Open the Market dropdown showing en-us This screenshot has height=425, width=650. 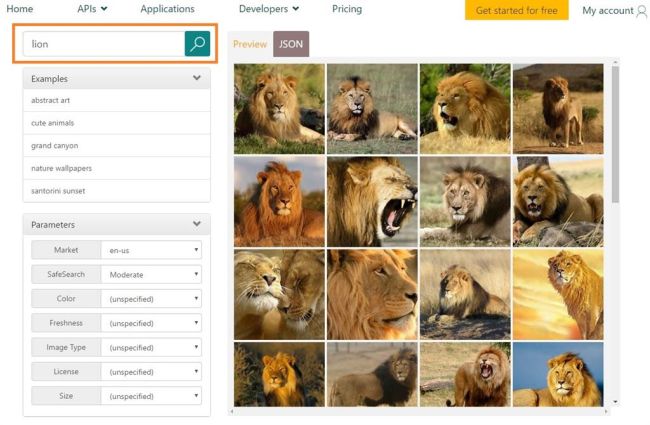(151, 250)
